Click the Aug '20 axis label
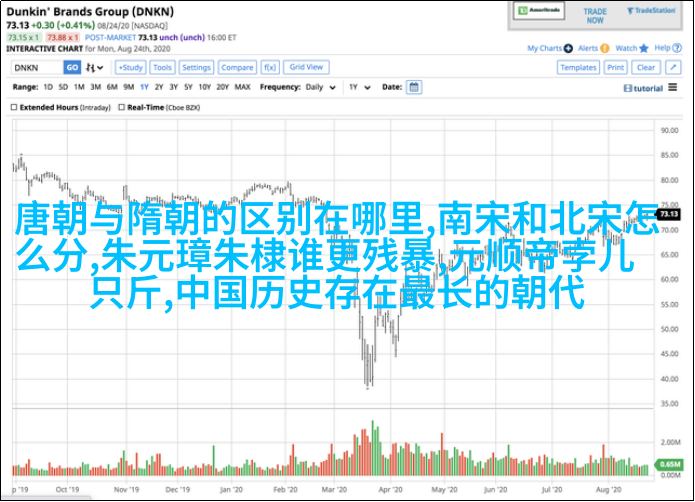Screen dimensions: 695x502 pos(609,490)
